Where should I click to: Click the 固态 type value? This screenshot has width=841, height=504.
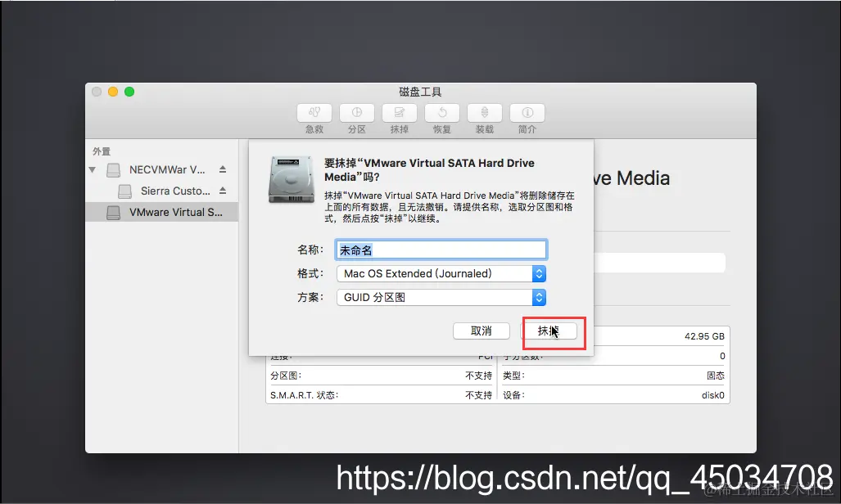click(716, 376)
